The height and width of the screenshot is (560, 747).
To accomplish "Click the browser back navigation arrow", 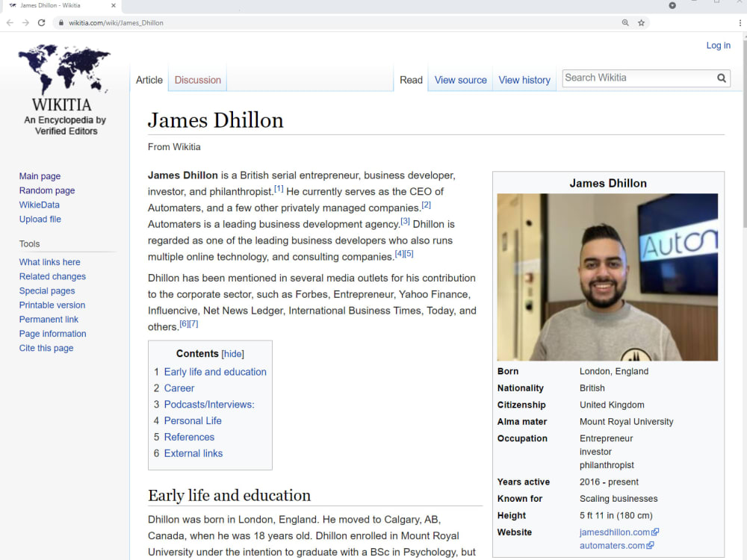I will tap(9, 22).
